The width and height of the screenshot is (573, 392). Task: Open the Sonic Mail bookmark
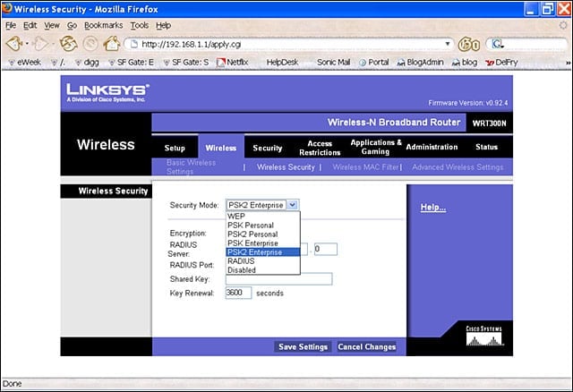333,63
